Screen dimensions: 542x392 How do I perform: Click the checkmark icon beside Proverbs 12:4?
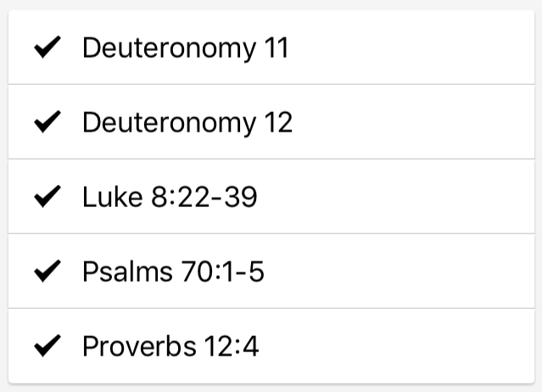(x=47, y=346)
